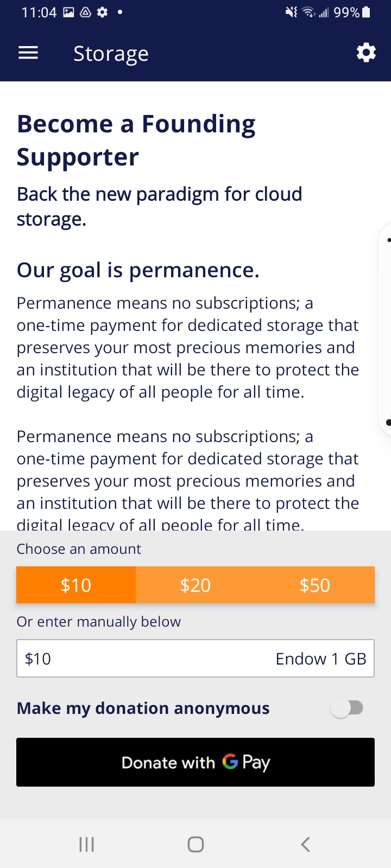Tap the Make my donation anonymous label
391x868 pixels.
(x=143, y=708)
